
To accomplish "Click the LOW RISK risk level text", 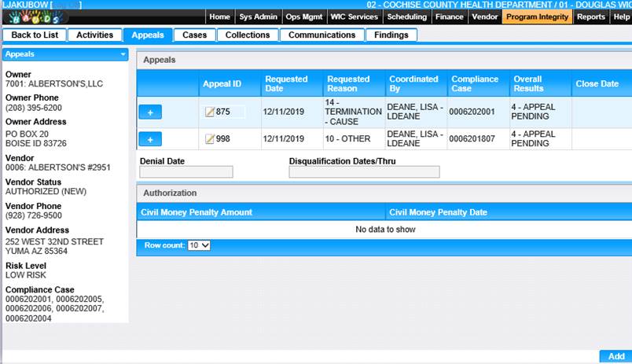I will pyautogui.click(x=25, y=275).
